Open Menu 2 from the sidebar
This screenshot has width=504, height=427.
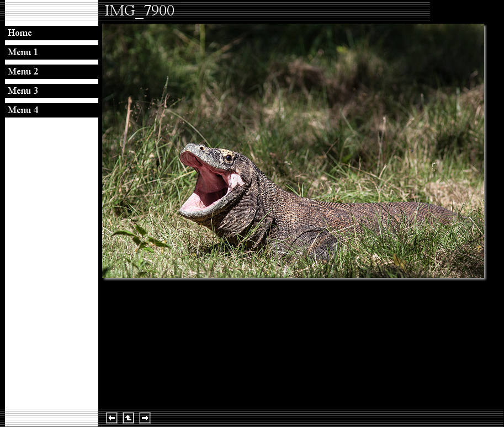pyautogui.click(x=23, y=72)
